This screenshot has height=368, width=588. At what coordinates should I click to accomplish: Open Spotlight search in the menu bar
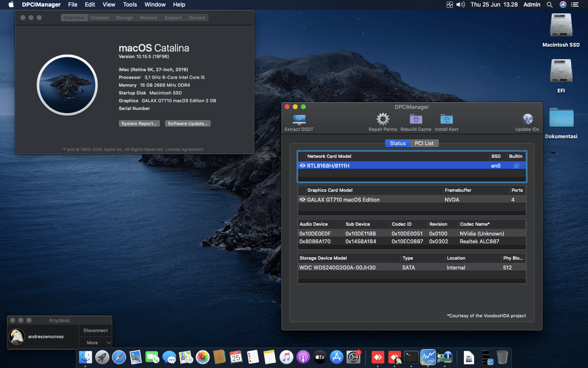550,4
